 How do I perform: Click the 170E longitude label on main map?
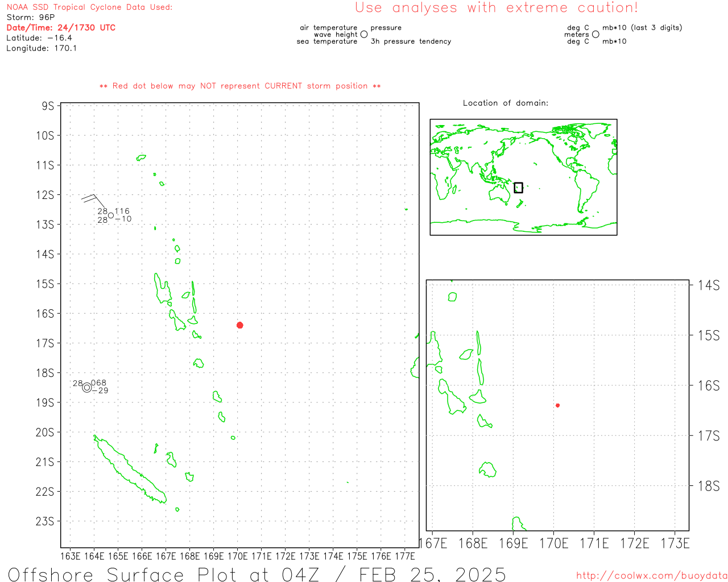238,556
